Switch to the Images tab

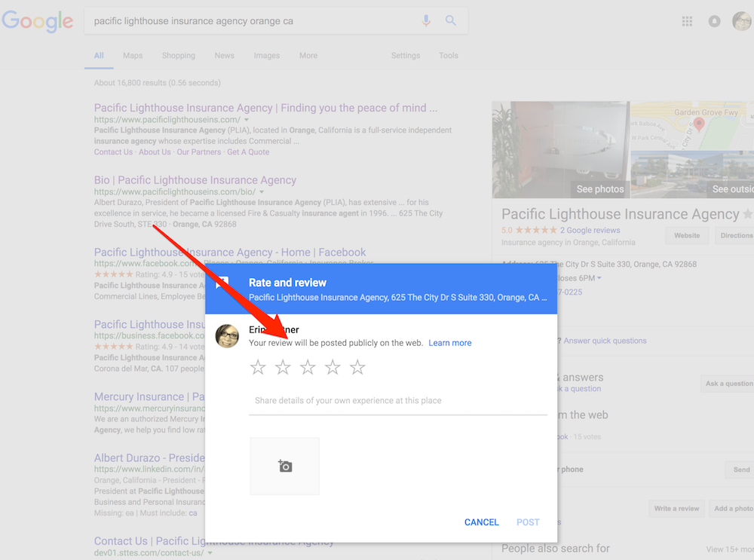click(x=267, y=56)
